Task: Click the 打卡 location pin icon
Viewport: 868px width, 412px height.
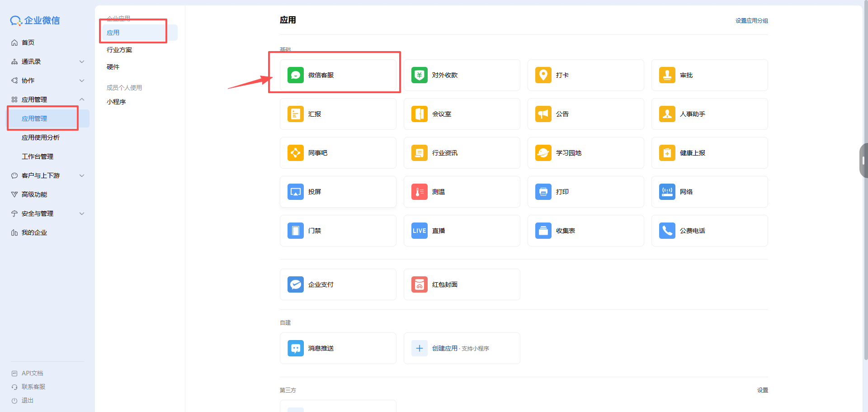Action: click(543, 75)
